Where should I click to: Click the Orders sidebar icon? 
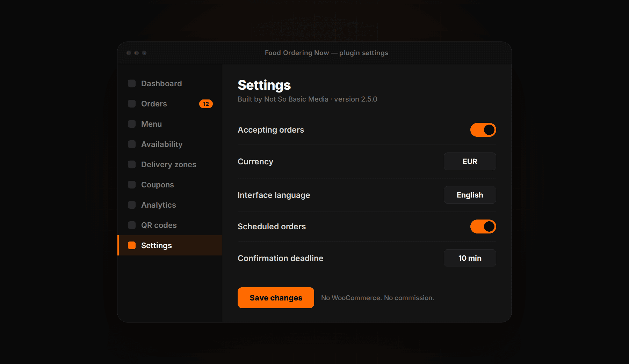tap(132, 104)
